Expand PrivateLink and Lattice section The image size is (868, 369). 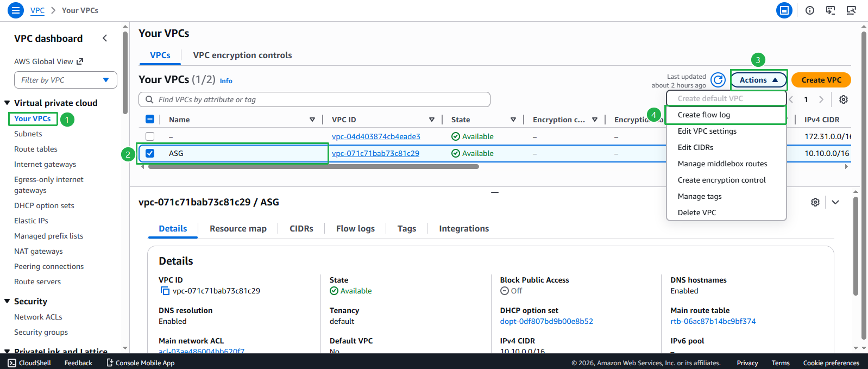pyautogui.click(x=7, y=352)
